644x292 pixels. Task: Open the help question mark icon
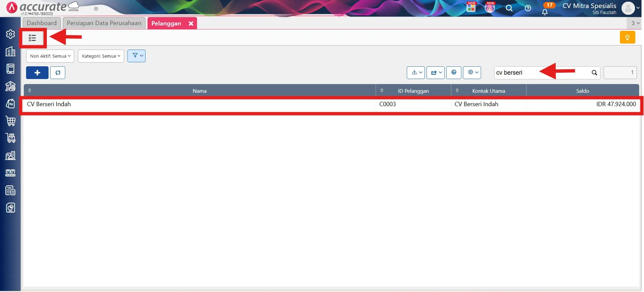tap(528, 8)
